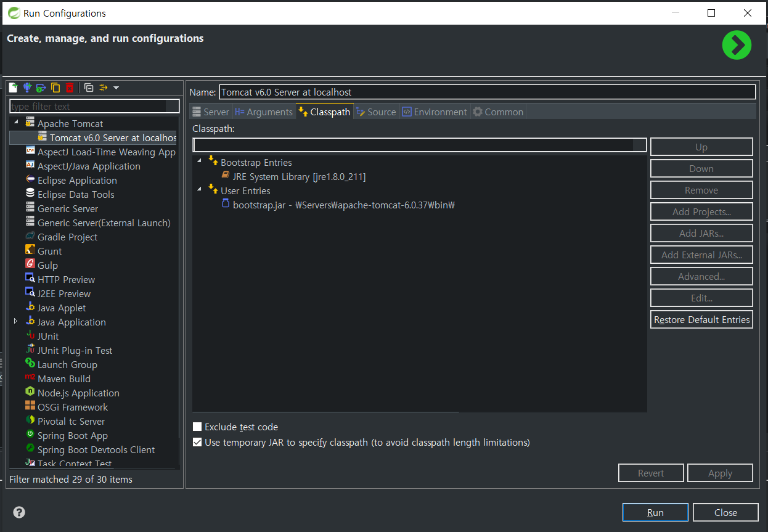Screen dimensions: 768x532
Task: Click the green Run arrow icon
Action: click(737, 45)
